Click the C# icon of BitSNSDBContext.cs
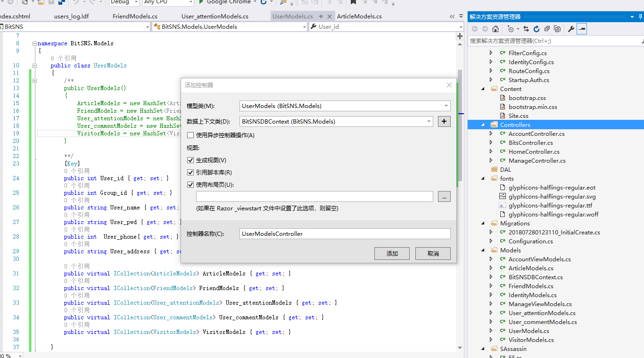This screenshot has height=358, width=644. (x=503, y=277)
